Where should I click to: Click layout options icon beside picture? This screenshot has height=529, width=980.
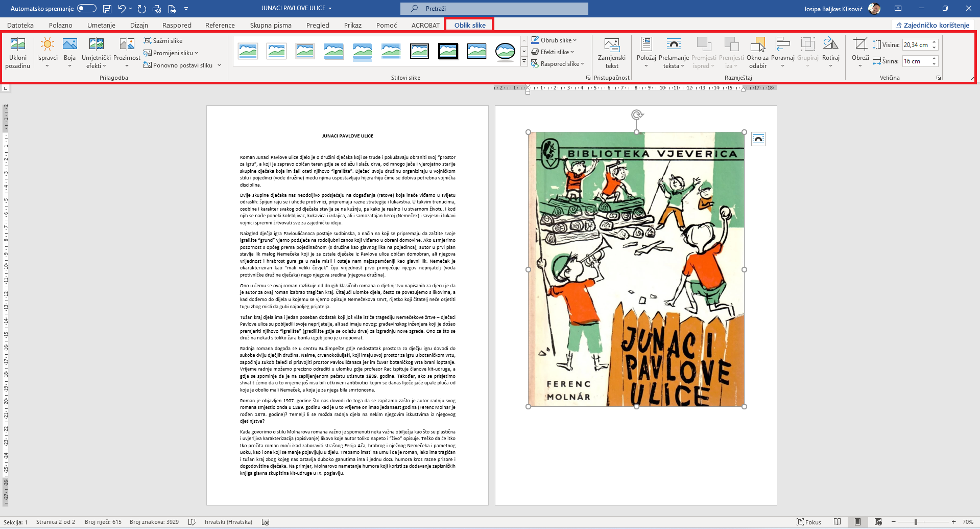758,139
